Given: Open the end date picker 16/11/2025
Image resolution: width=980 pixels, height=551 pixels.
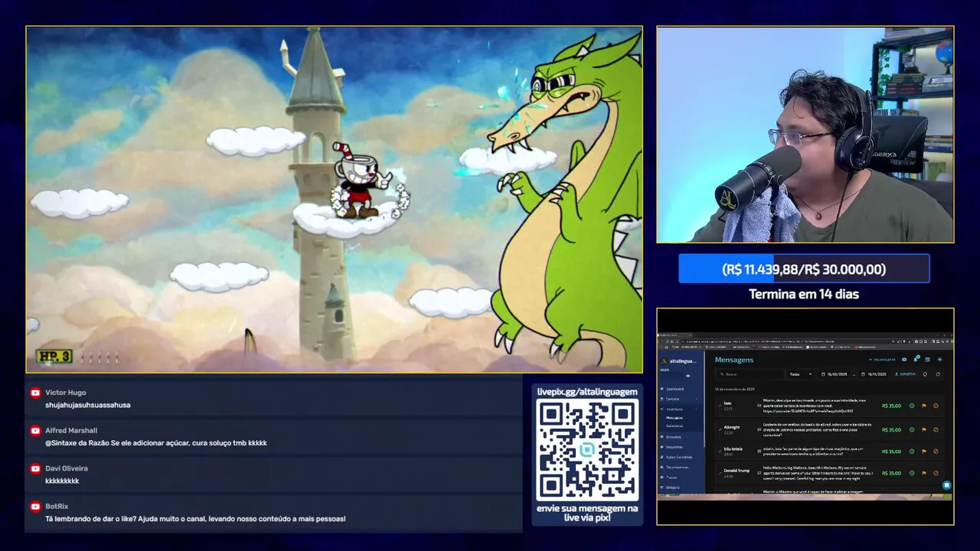Looking at the screenshot, I should point(874,374).
